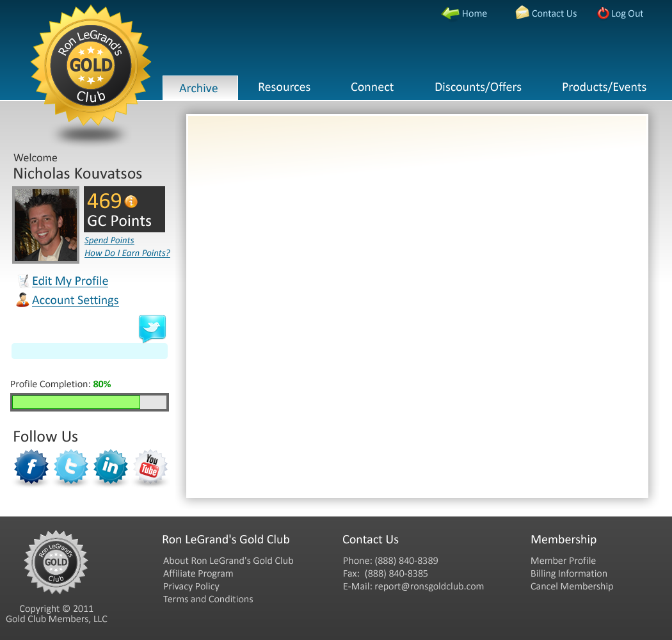The height and width of the screenshot is (640, 672).
Task: Select the Archive tab
Action: [x=200, y=88]
